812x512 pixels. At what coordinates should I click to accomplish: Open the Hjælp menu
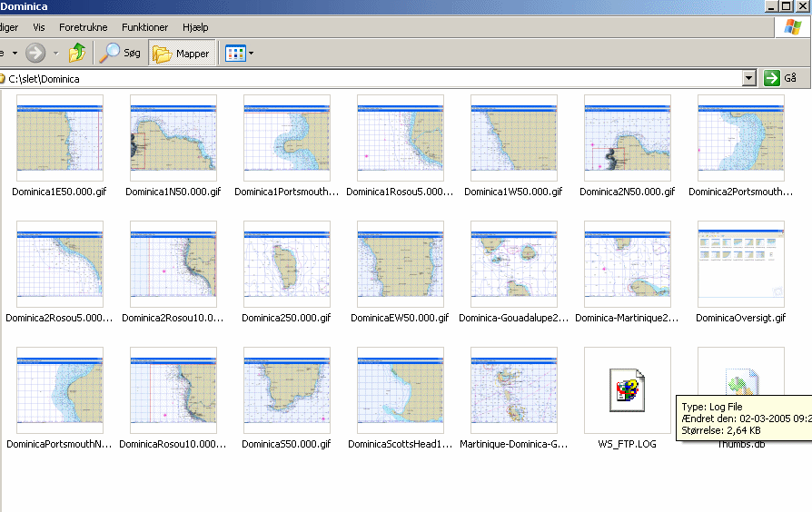coord(195,27)
